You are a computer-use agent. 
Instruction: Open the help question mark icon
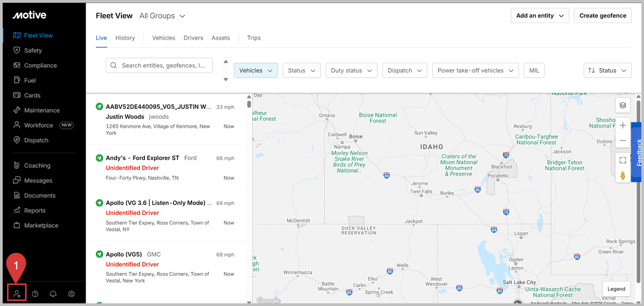pyautogui.click(x=35, y=294)
